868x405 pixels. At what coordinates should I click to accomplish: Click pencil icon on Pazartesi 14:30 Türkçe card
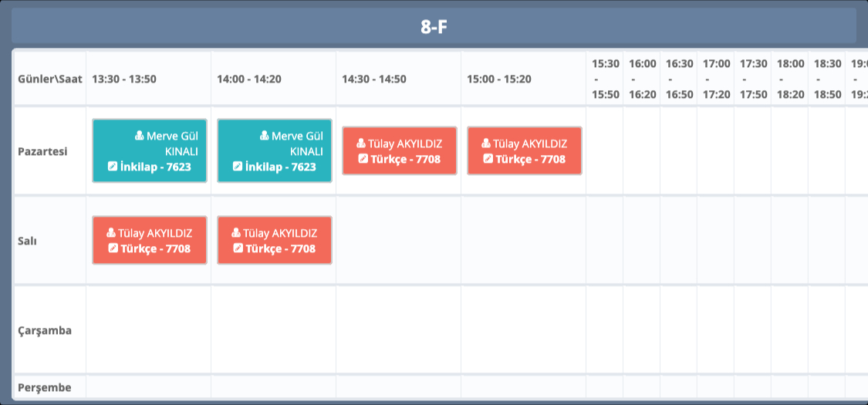click(363, 159)
